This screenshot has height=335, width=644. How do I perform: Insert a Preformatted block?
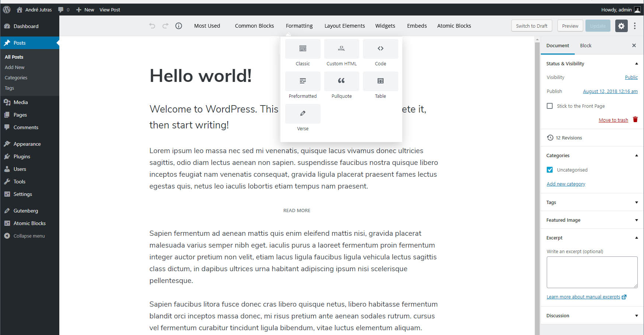click(302, 86)
